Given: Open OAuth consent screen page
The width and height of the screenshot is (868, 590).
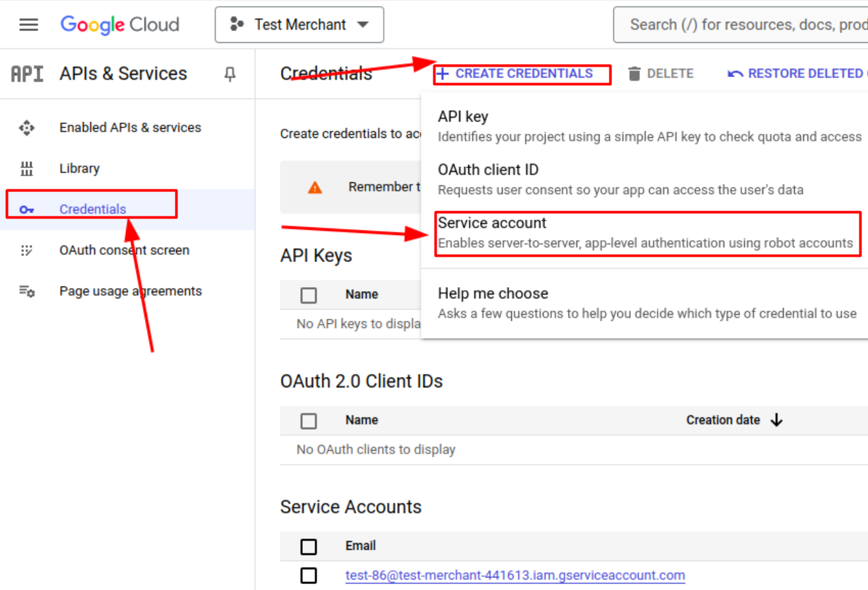Looking at the screenshot, I should pos(124,250).
